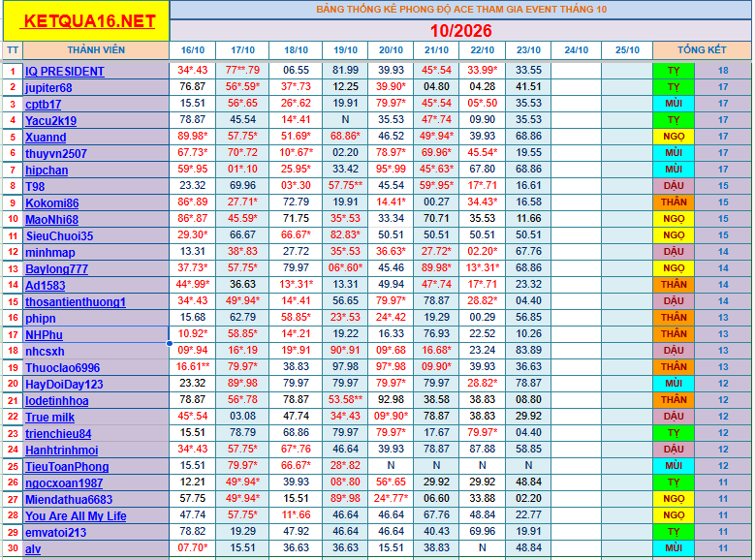
Task: Select cell 24*.77* in Miendathua6683 row
Action: tap(391, 498)
